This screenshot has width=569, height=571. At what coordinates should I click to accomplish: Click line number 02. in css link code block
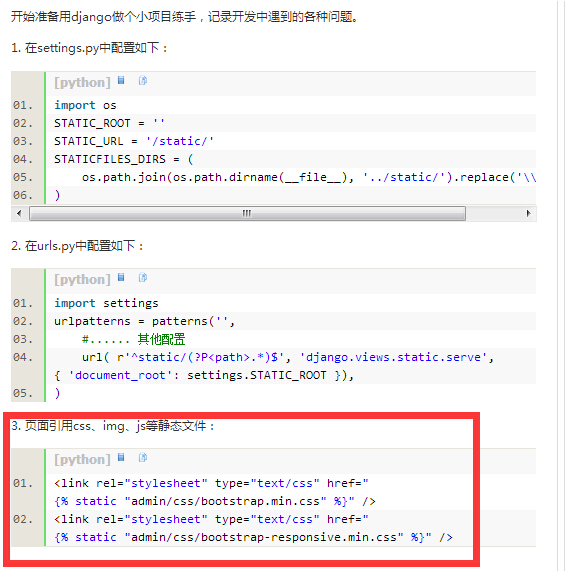(23, 519)
